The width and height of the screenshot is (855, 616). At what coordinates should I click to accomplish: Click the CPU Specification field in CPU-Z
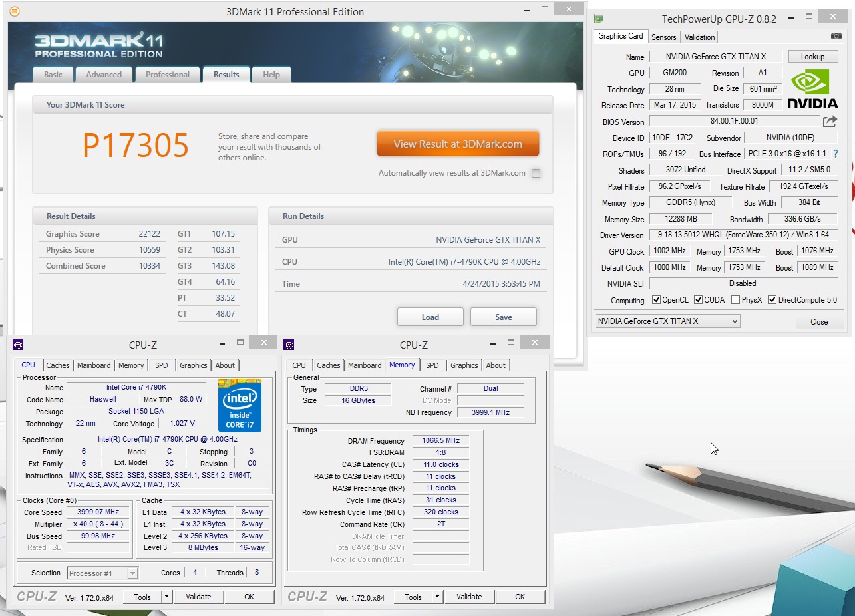pyautogui.click(x=168, y=440)
